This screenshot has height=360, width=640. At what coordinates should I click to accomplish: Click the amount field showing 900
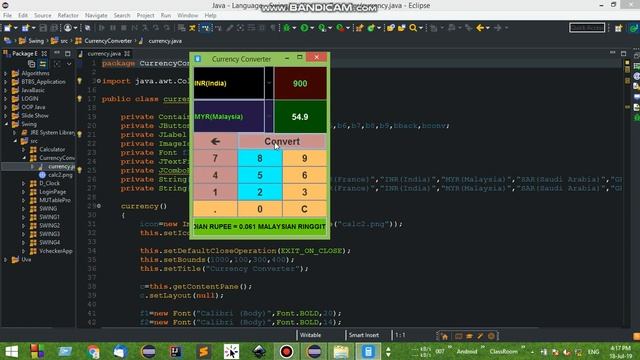click(x=300, y=83)
